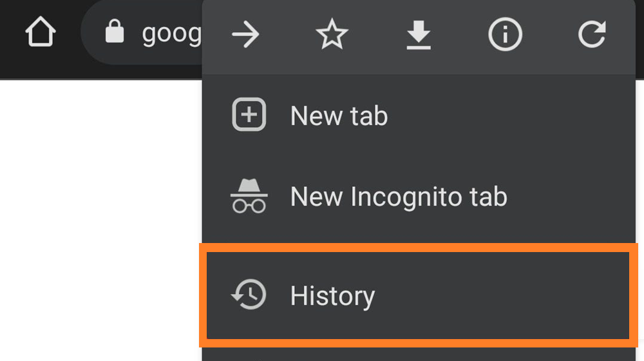Screen dimensions: 644x361
Task: Click row space right of New Incognito tab
Action: [573, 197]
